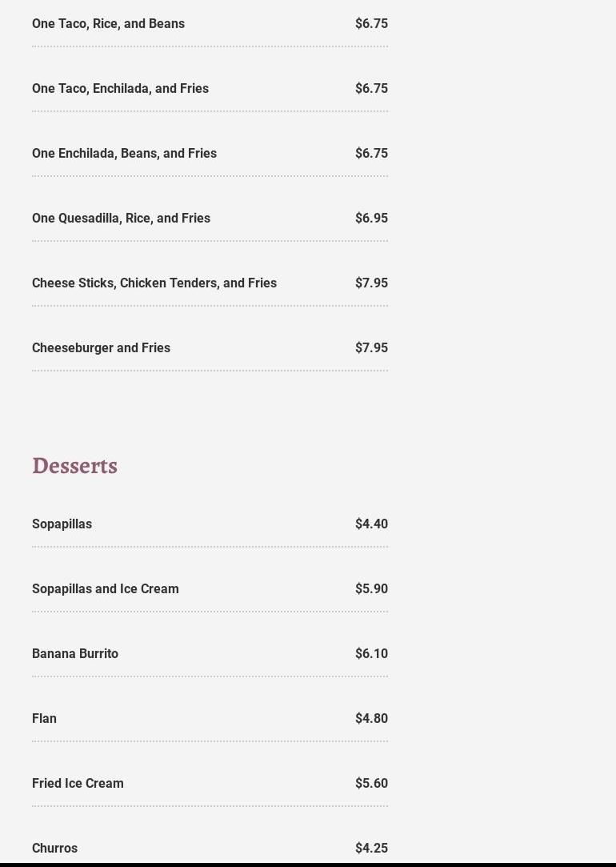Viewport: 616px width, 867px height.
Task: Click the $6.95 Quesadilla combo price
Action: click(371, 219)
